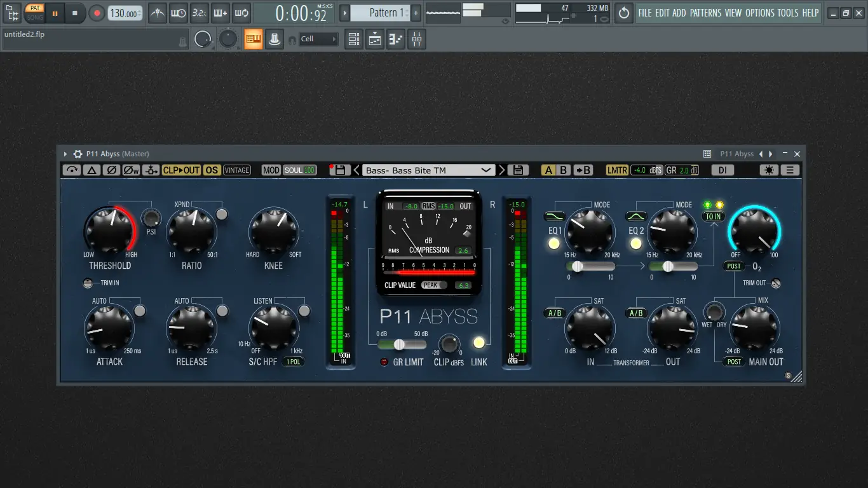868x488 pixels.
Task: Select next preset with right chevron
Action: coord(502,170)
